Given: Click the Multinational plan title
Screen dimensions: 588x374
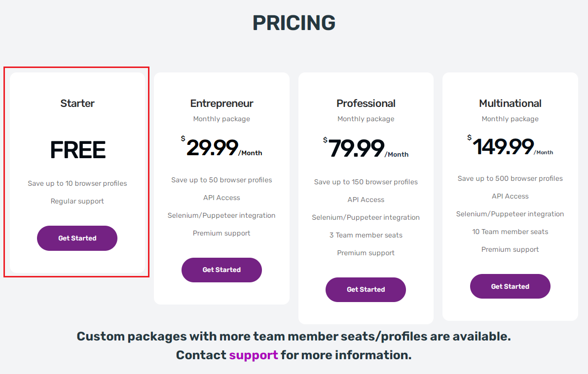Looking at the screenshot, I should click(510, 103).
